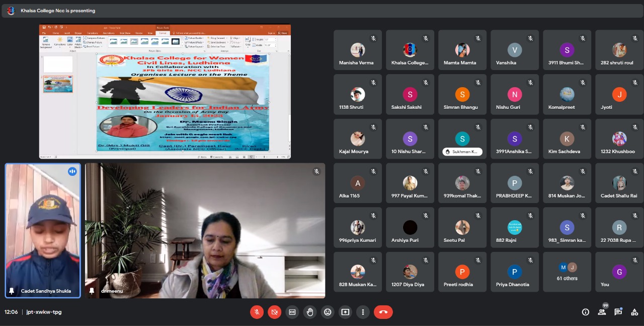Screen dimensions: 644x326
Task: Open the Transitions tab in PowerPoint
Action: (93, 33)
